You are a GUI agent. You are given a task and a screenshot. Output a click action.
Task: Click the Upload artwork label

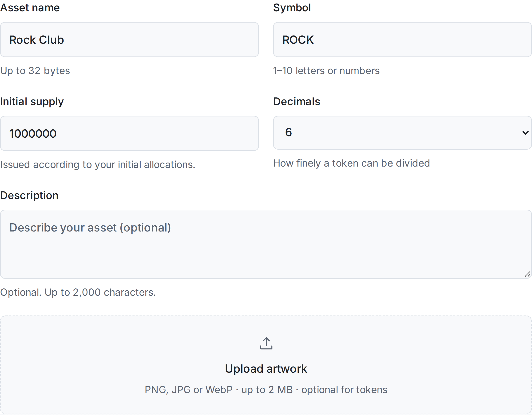(x=266, y=369)
